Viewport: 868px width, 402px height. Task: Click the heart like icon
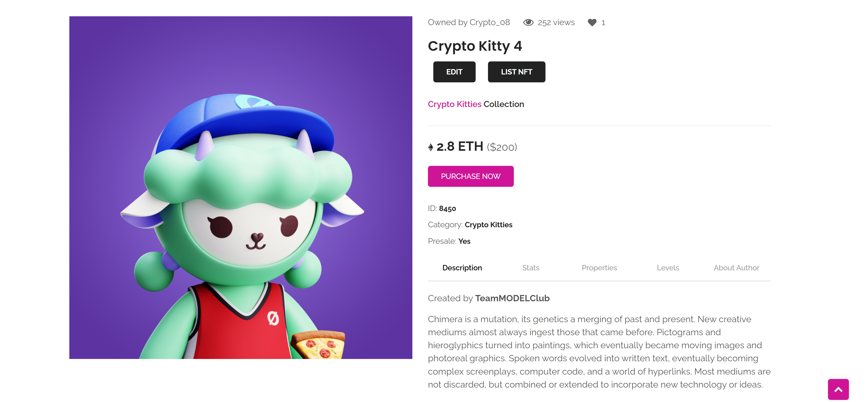(592, 23)
